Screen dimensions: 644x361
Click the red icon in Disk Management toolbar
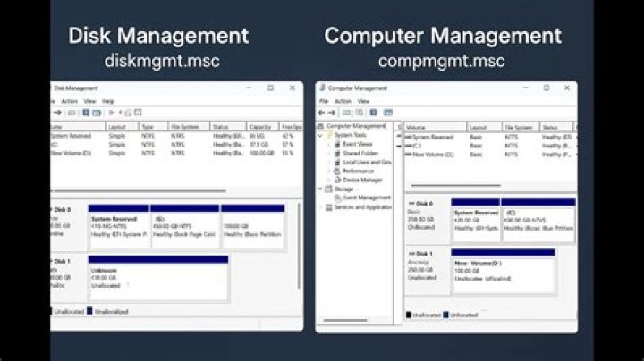121,113
